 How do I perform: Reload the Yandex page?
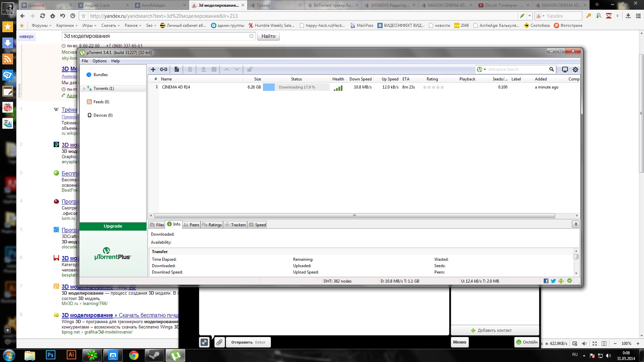coord(42,16)
